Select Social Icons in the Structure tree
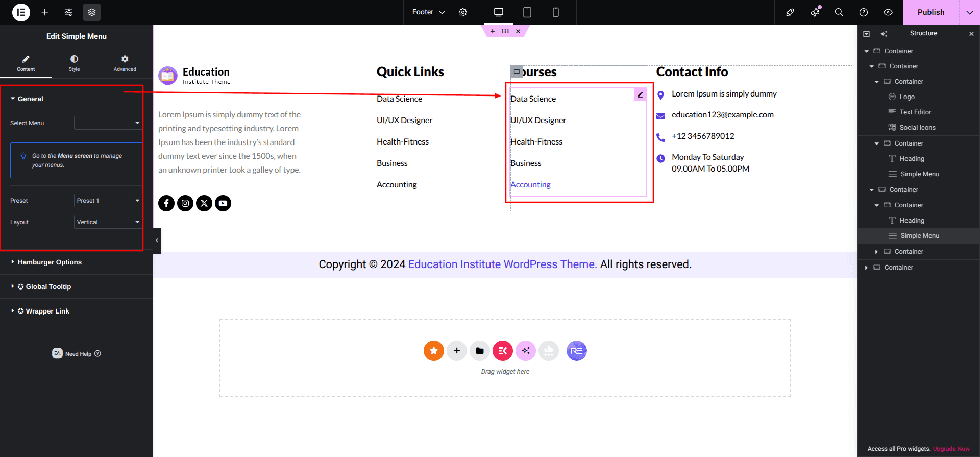Screen dimensions: 980x457 coord(917,127)
